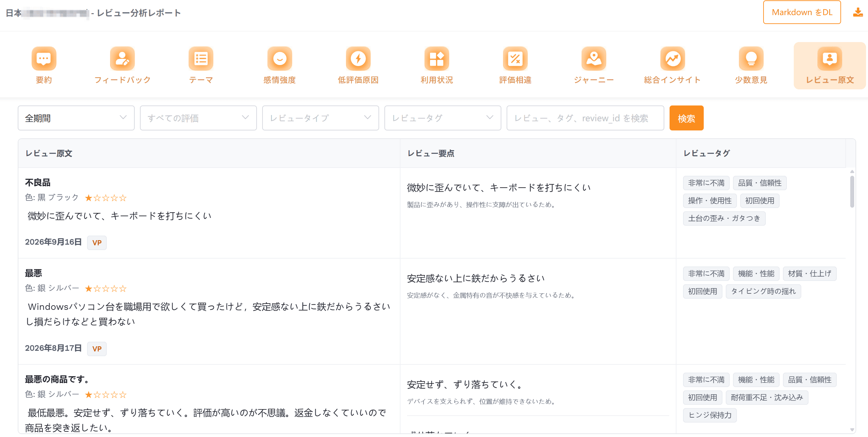Screen dimensions: 868x437
Task: Focus the review_id search input field
Action: point(585,118)
